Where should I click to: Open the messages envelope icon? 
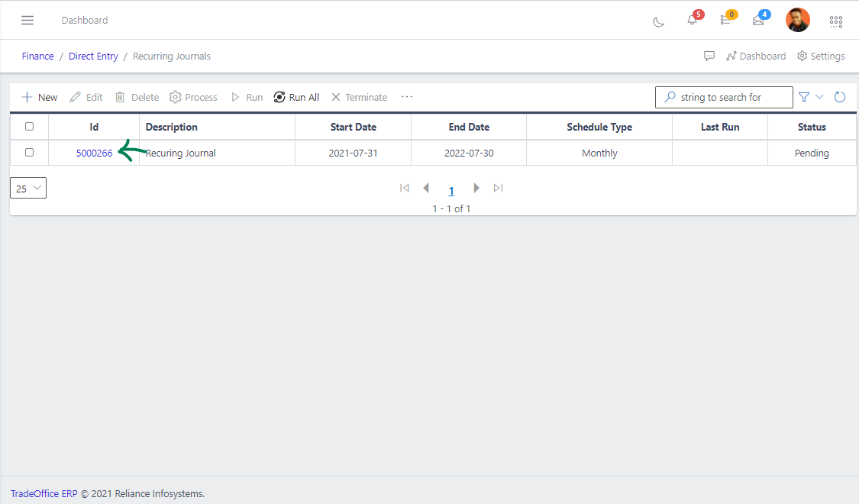pos(758,21)
